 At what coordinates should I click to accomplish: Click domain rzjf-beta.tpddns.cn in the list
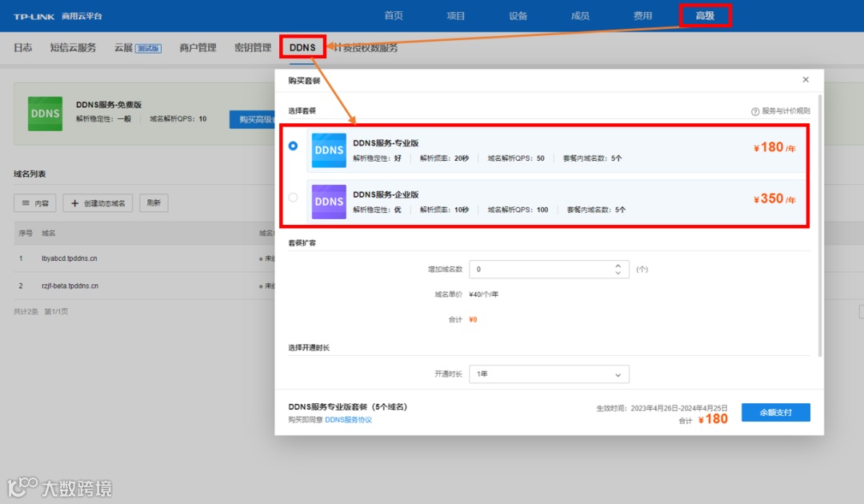70,286
